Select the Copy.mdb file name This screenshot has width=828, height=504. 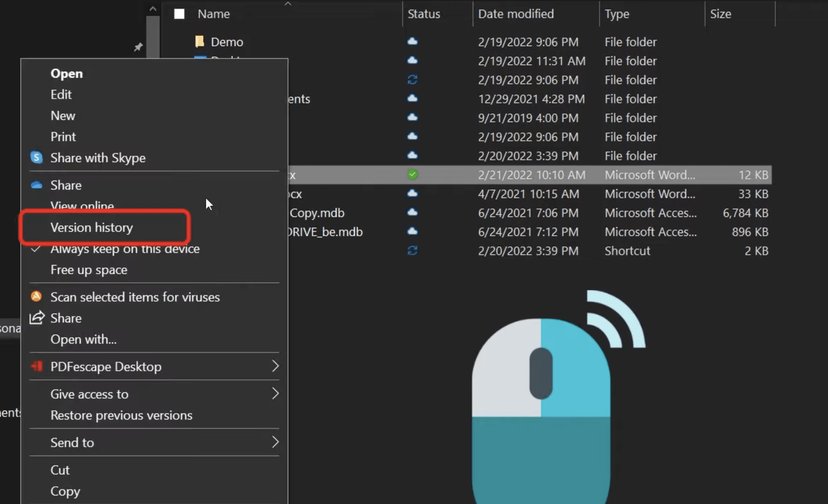pos(317,213)
